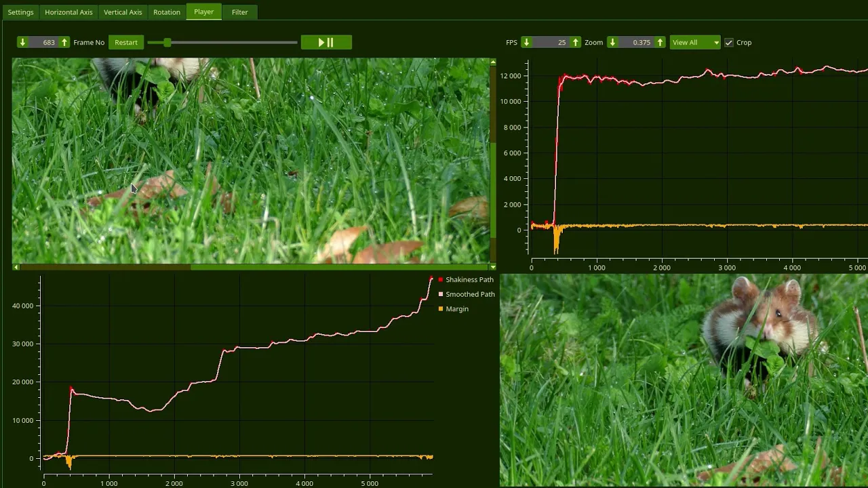Click the Zoom field showing 0.375
This screenshot has height=488, width=868.
pos(636,42)
